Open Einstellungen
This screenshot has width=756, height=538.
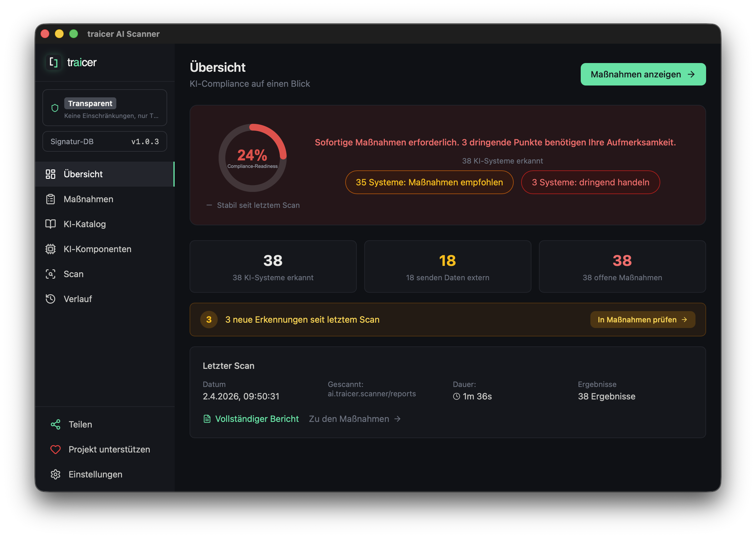pos(104,474)
